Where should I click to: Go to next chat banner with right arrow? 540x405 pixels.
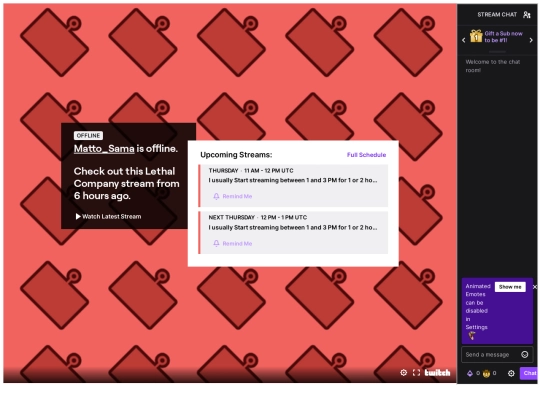pyautogui.click(x=531, y=40)
